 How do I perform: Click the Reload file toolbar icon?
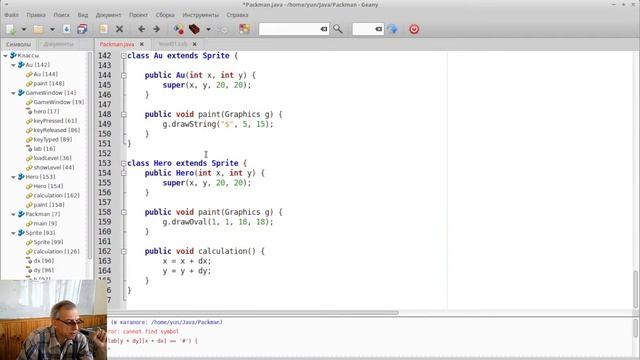(103, 29)
